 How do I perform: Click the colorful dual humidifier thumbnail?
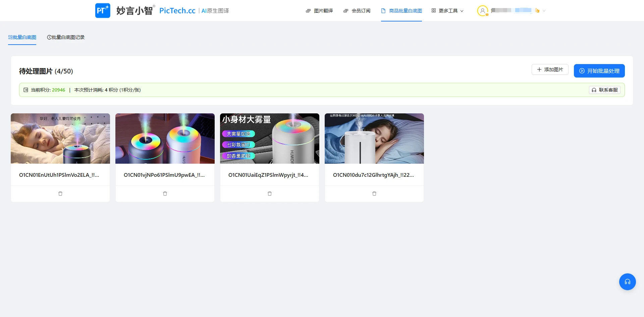pos(165,138)
